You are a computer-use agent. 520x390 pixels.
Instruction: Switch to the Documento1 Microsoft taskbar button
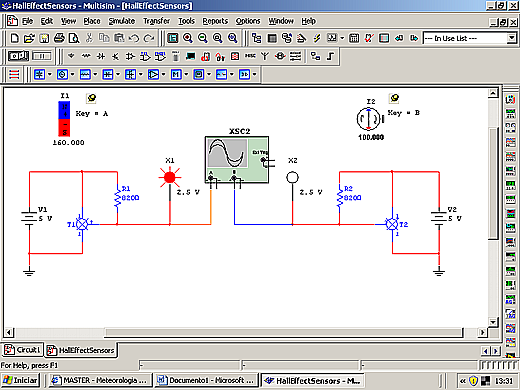(205, 380)
